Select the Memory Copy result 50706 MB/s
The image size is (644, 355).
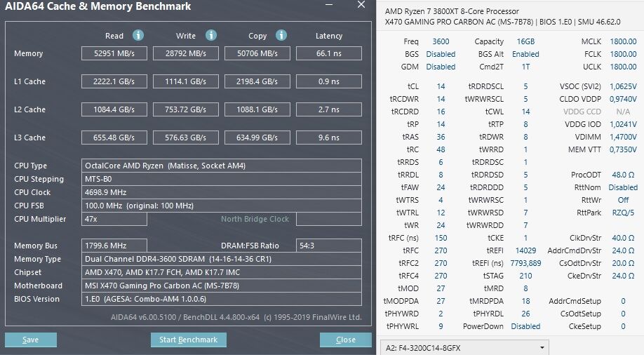tap(257, 53)
